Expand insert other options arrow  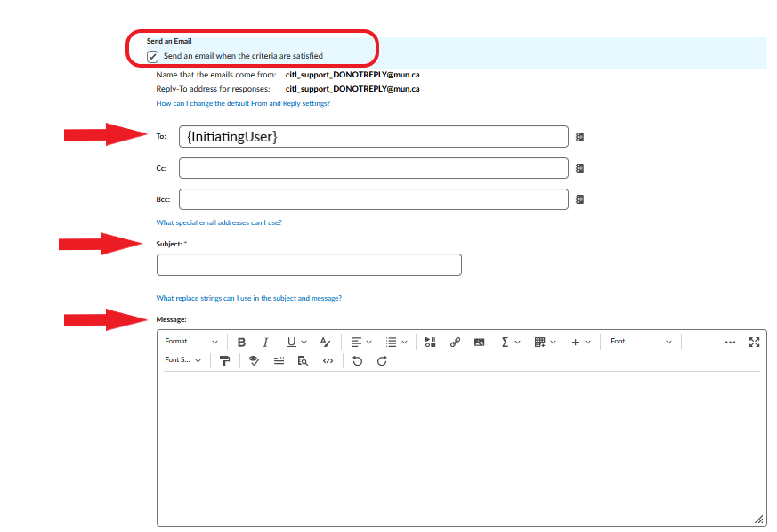[587, 342]
